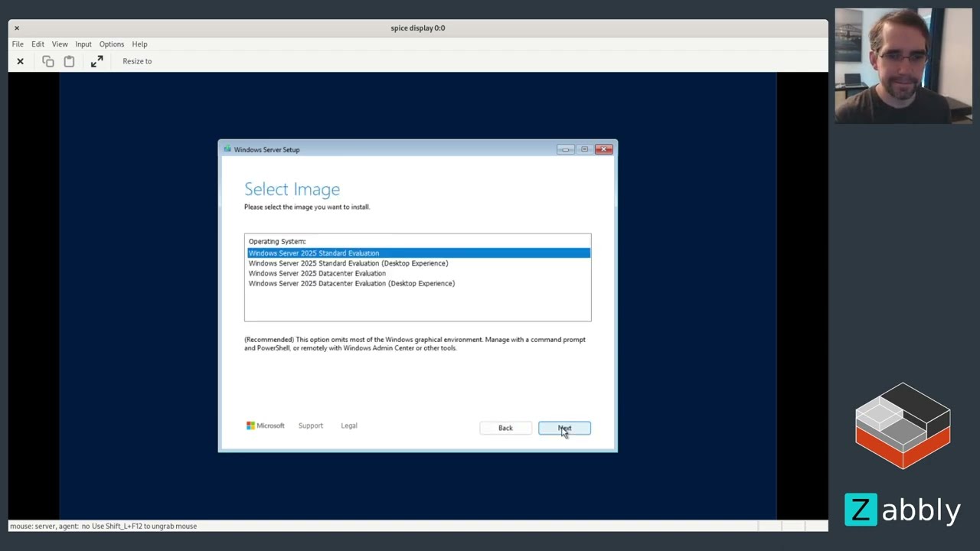Open the File menu
This screenshot has width=980, height=551.
click(18, 44)
